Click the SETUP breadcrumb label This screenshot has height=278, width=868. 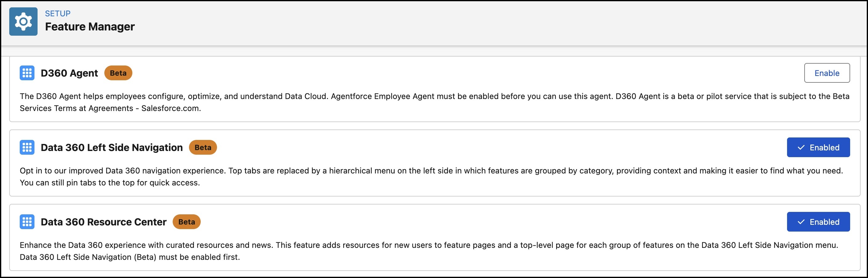coord(58,14)
